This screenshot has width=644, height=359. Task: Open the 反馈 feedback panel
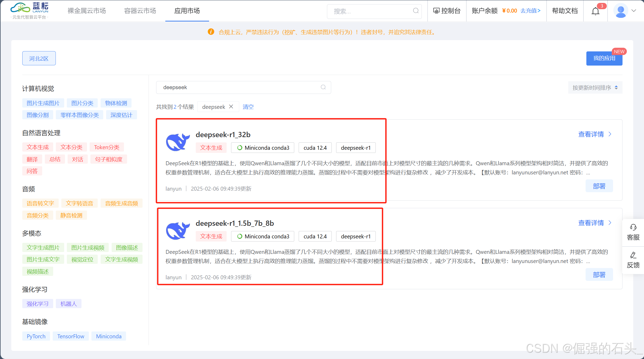pos(633,260)
